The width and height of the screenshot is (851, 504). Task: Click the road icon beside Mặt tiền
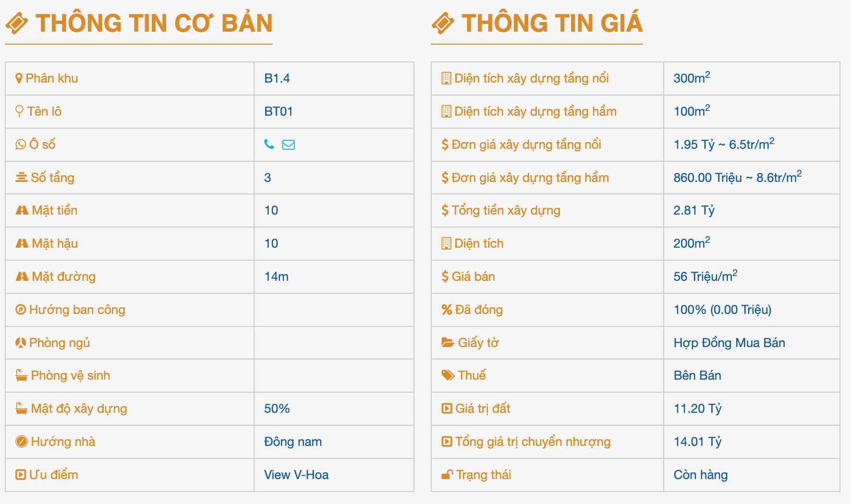22,210
